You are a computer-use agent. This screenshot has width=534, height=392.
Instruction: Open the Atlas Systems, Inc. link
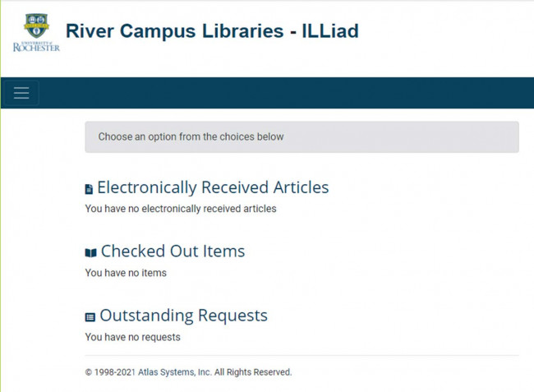[x=174, y=372]
